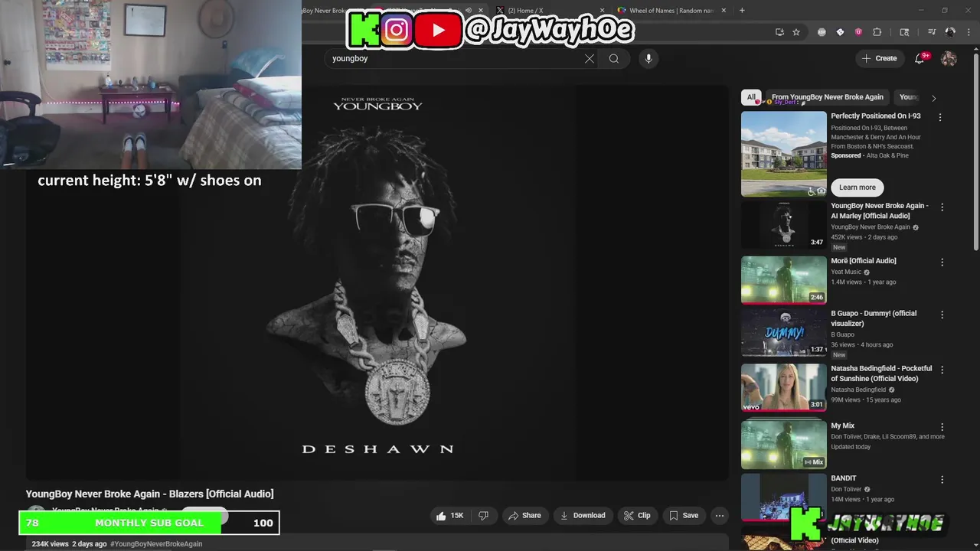The image size is (980, 551).
Task: Open options menu for the I-93 ad
Action: [x=940, y=117]
